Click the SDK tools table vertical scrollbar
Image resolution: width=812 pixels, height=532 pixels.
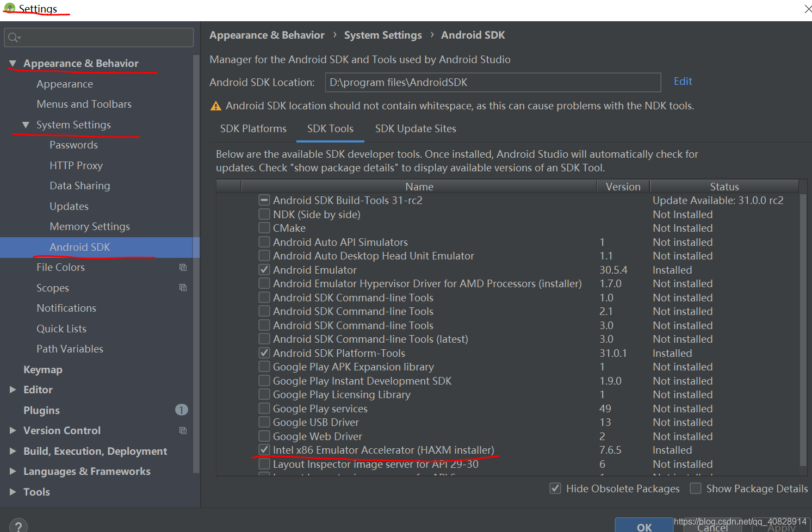click(803, 329)
